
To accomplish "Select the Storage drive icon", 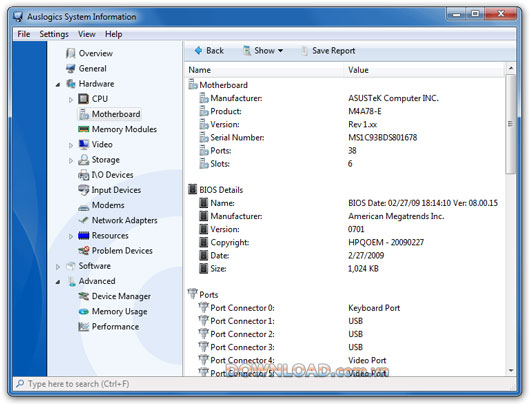I will [x=83, y=160].
